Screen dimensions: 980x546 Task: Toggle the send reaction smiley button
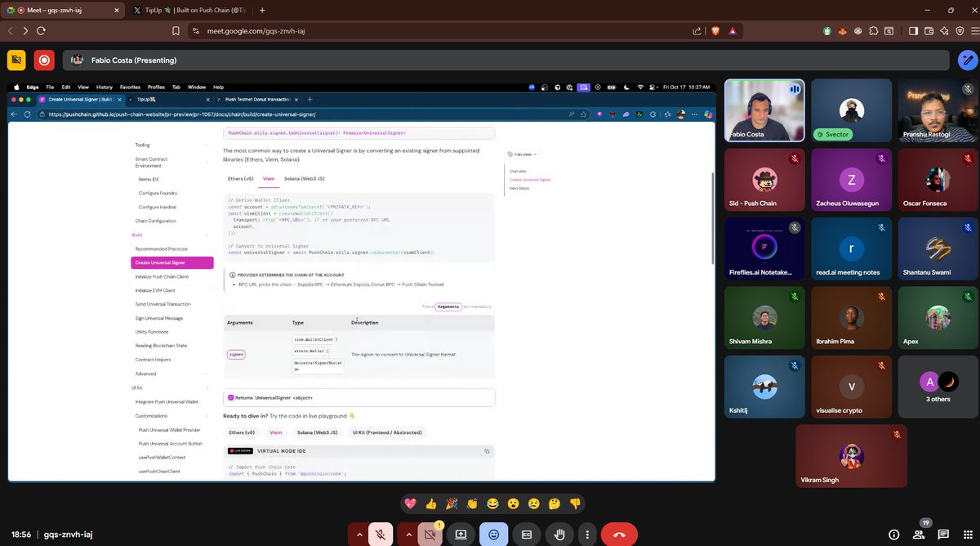coord(494,535)
